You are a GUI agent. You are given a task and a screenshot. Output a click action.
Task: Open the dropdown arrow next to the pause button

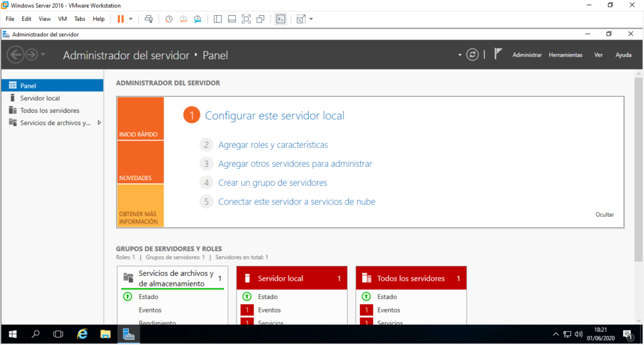click(131, 19)
